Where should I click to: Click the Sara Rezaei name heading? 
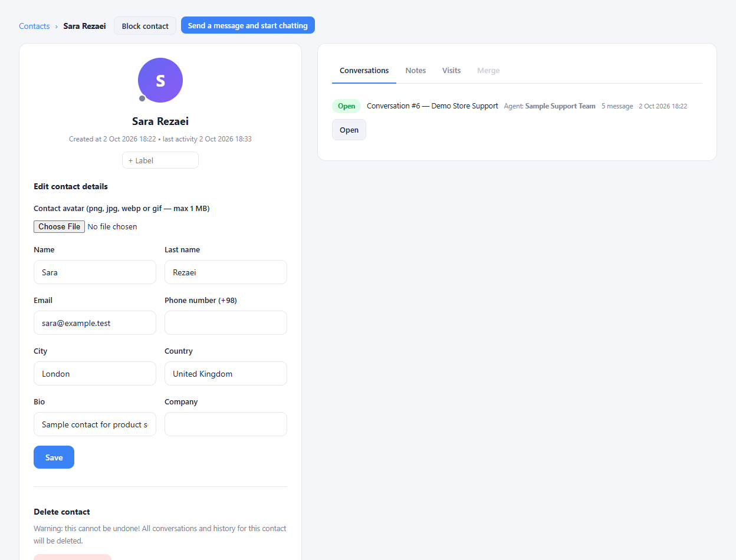point(160,121)
